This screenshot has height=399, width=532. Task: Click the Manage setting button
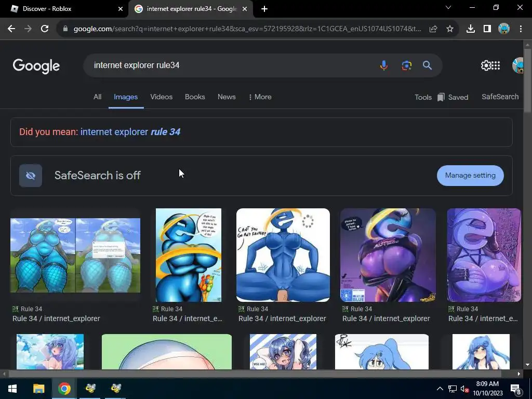470,176
